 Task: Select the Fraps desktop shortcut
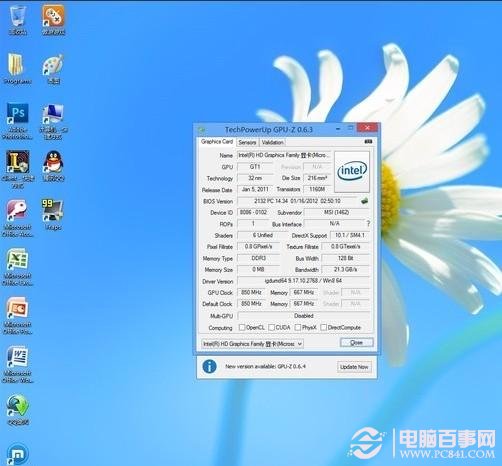pos(53,215)
